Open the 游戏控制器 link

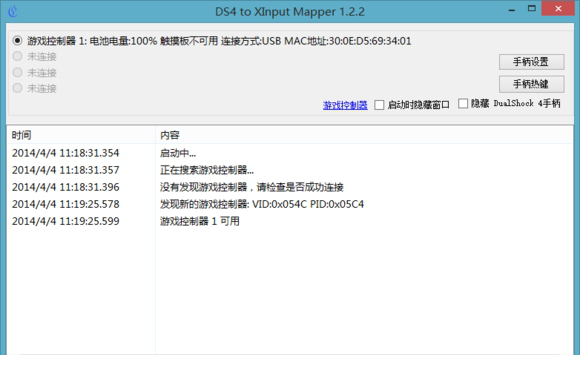click(x=345, y=105)
